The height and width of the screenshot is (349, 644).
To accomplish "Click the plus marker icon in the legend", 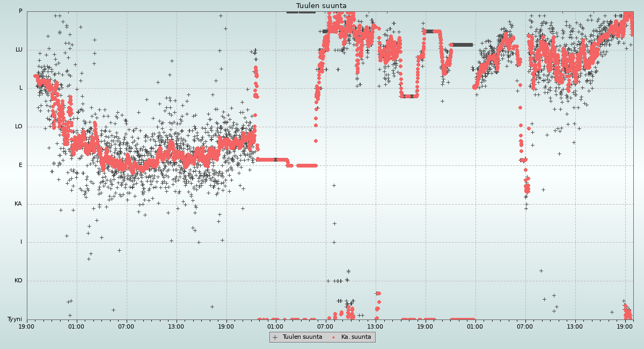I will [x=275, y=337].
